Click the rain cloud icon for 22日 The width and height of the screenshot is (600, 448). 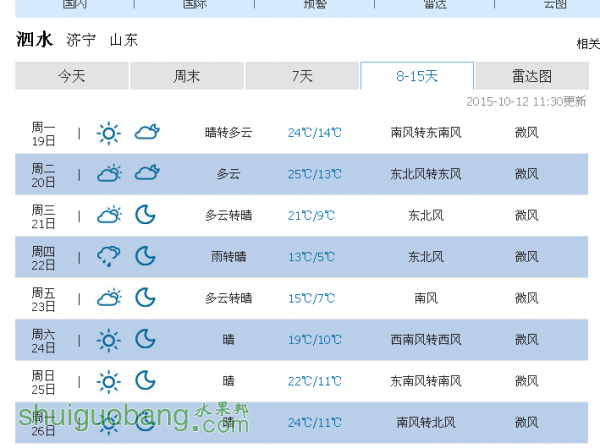pyautogui.click(x=109, y=257)
